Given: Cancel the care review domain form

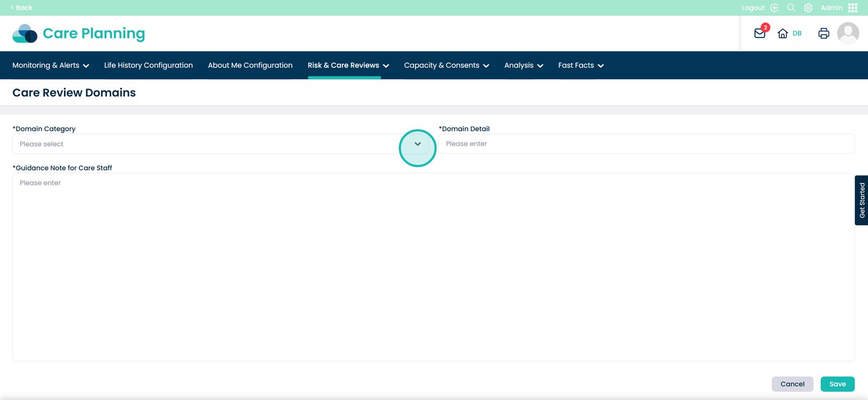Looking at the screenshot, I should [x=792, y=384].
